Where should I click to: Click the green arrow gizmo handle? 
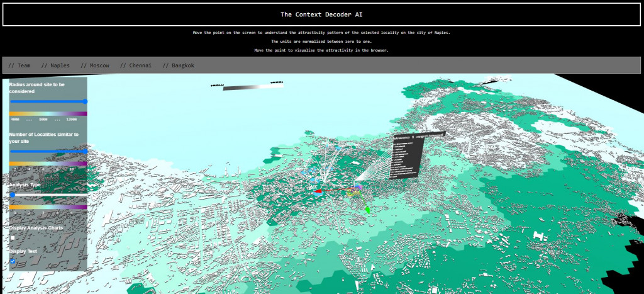pos(367,208)
